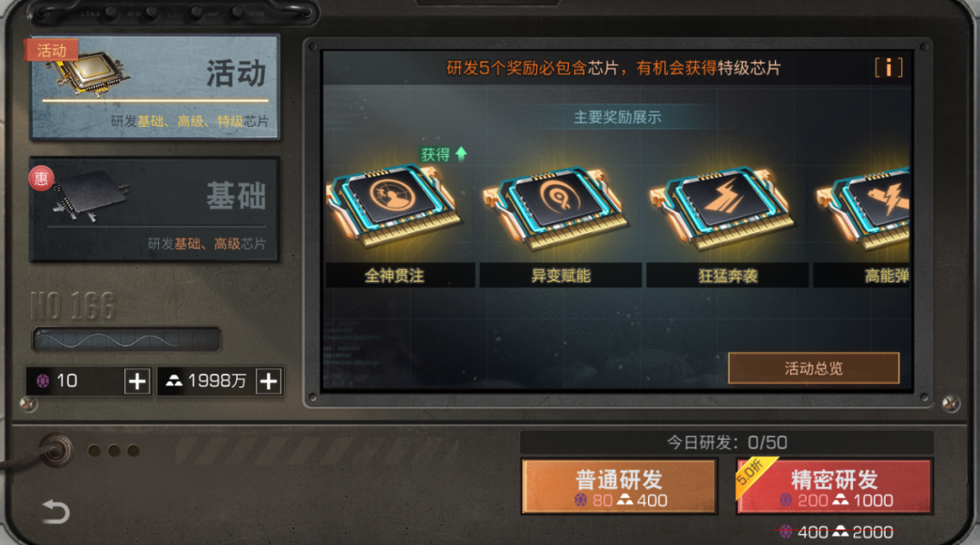Click the 今日研发 0/50 counter bar

pyautogui.click(x=727, y=443)
